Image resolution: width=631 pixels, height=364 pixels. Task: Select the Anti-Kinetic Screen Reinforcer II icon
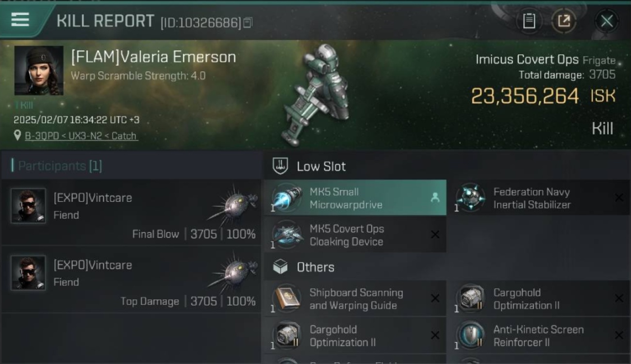tap(470, 336)
